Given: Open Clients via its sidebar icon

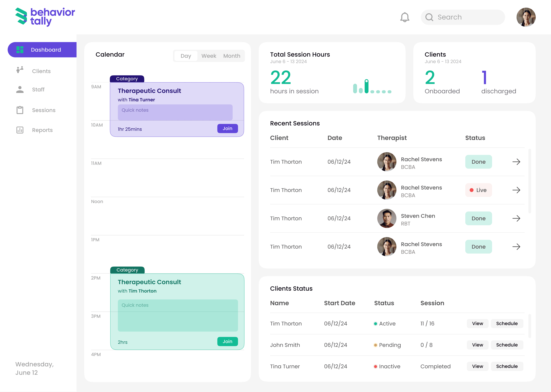Looking at the screenshot, I should [x=20, y=70].
